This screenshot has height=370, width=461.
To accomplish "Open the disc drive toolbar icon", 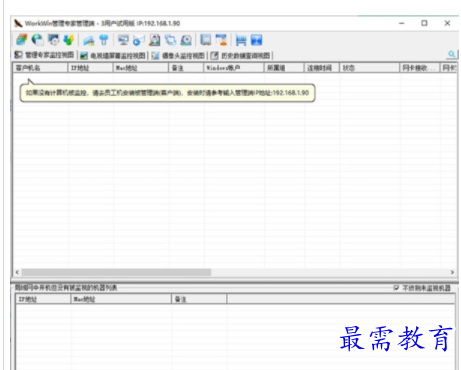I will click(x=186, y=40).
